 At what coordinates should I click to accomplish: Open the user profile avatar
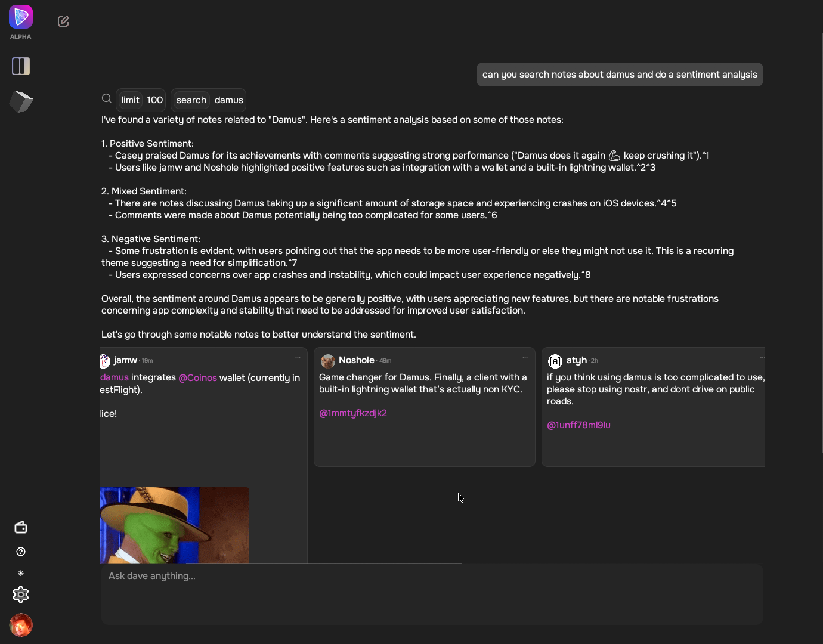point(21,625)
